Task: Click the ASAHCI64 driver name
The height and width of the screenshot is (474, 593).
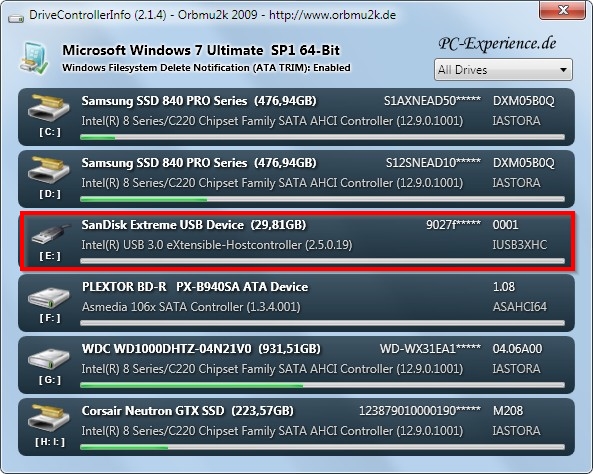Action: pyautogui.click(x=520, y=307)
